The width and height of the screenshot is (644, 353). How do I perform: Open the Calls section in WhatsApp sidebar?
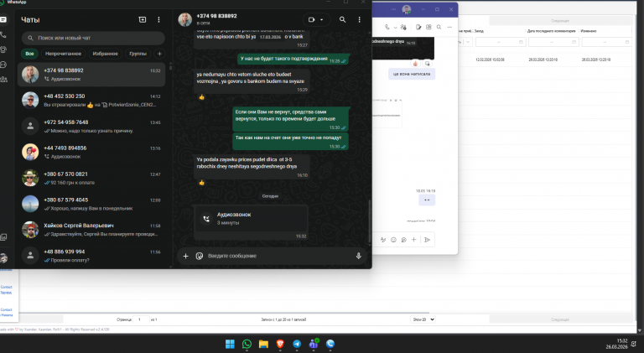tap(3, 35)
